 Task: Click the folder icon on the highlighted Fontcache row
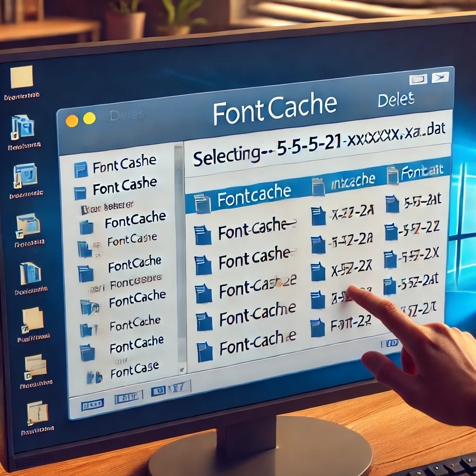point(202,203)
